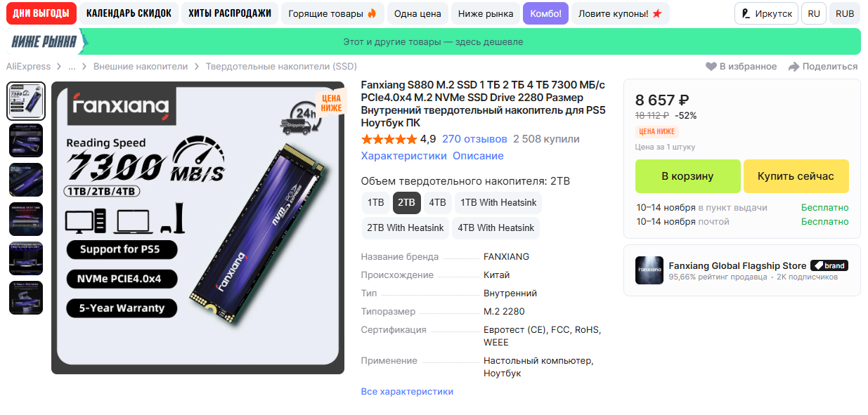This screenshot has height=415, width=868.
Task: Click the ellipsis breadcrumb item
Action: (72, 67)
